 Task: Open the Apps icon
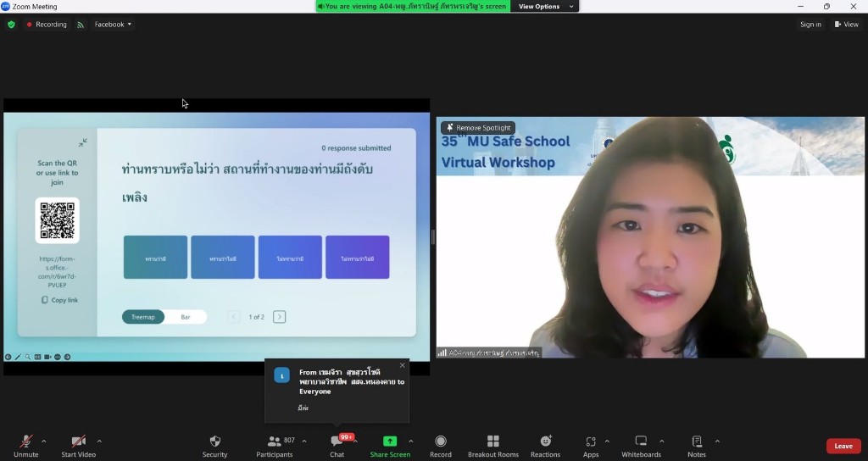(x=591, y=441)
